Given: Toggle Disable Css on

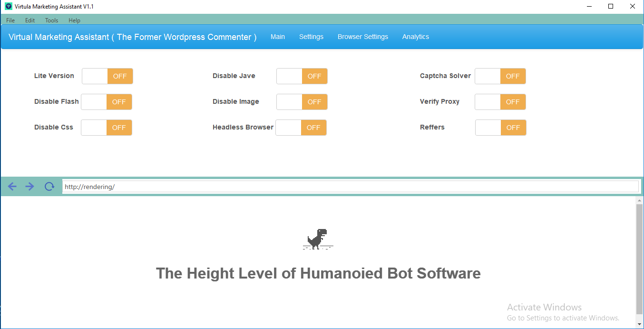Looking at the screenshot, I should pos(106,127).
